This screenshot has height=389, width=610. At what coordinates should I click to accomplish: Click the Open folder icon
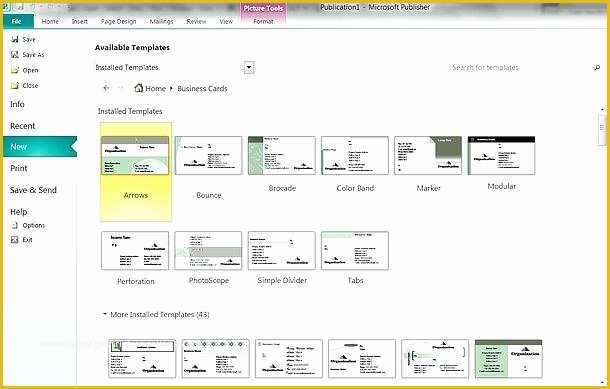(15, 70)
